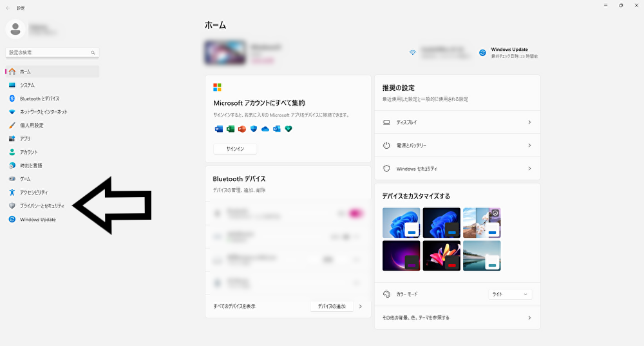
Task: Click Microsoft アカウントにすべて集約 heading
Action: (259, 103)
